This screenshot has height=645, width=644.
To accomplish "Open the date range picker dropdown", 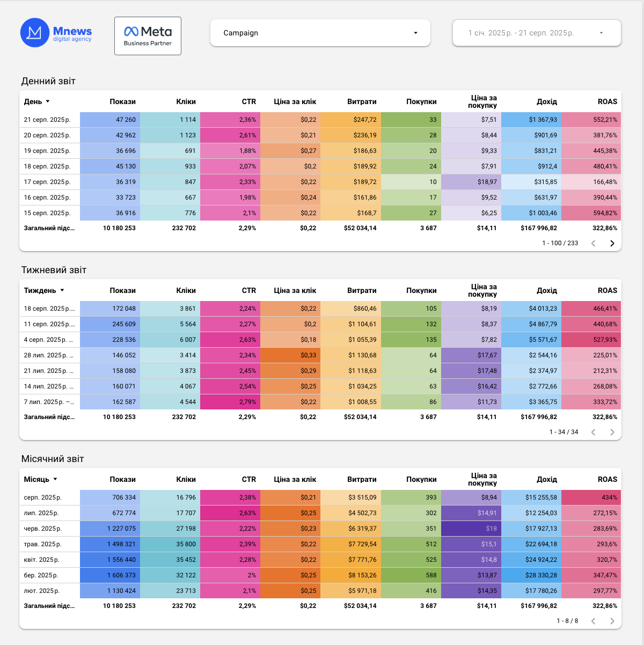I will click(537, 33).
